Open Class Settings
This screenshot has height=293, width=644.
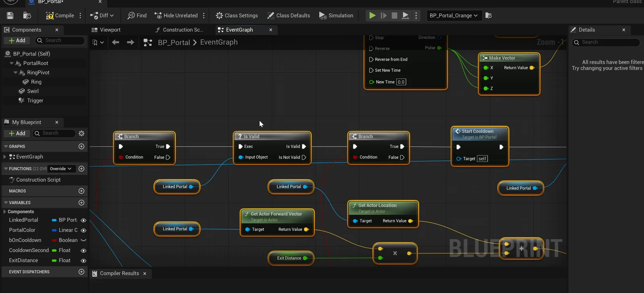coord(237,16)
